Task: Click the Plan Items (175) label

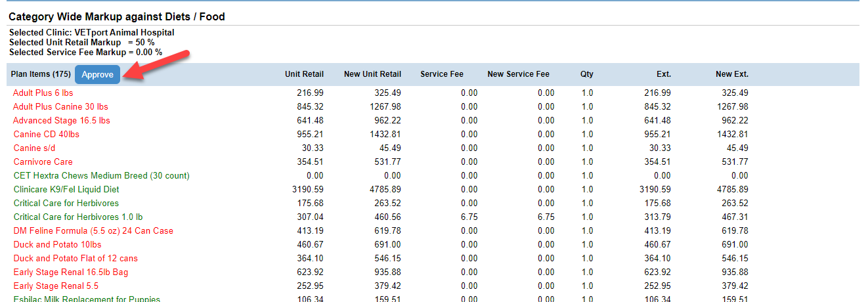Action: tap(41, 74)
